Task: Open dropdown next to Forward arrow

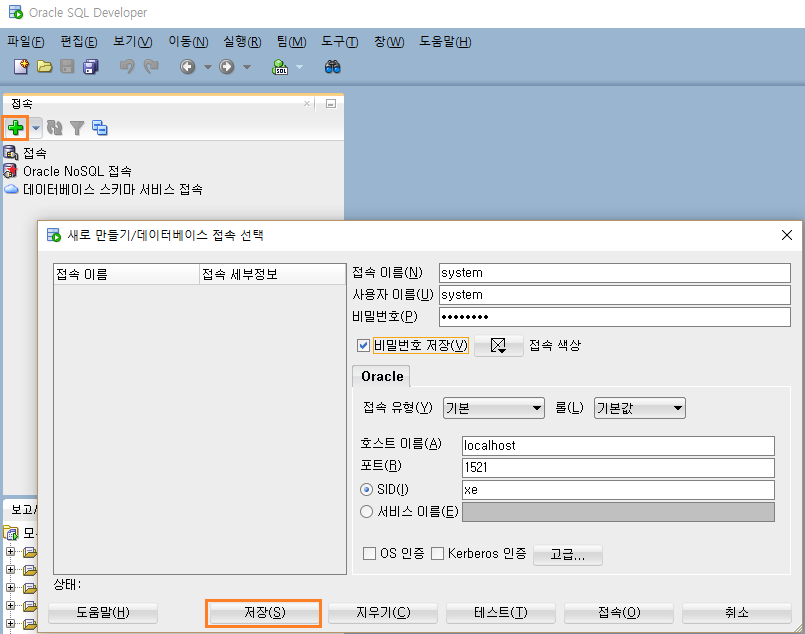Action: point(247,67)
